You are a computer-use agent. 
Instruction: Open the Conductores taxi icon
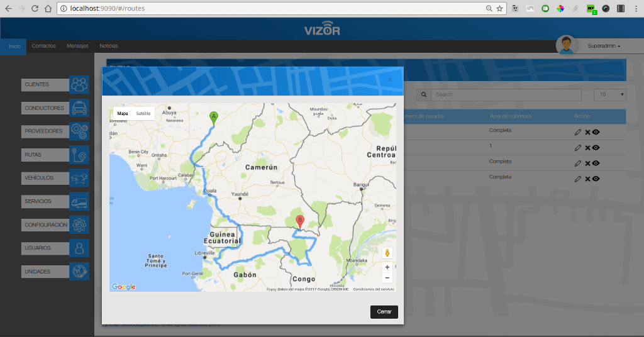tap(79, 108)
